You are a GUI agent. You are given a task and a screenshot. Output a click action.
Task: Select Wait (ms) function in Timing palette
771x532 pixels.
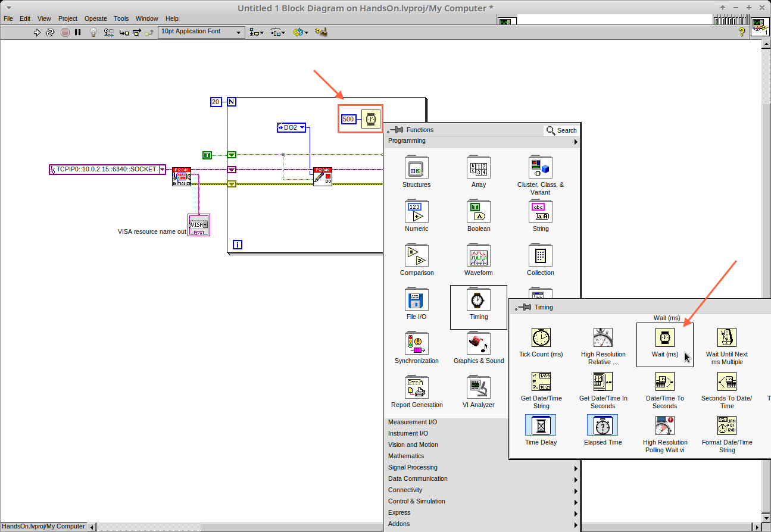[665, 345]
